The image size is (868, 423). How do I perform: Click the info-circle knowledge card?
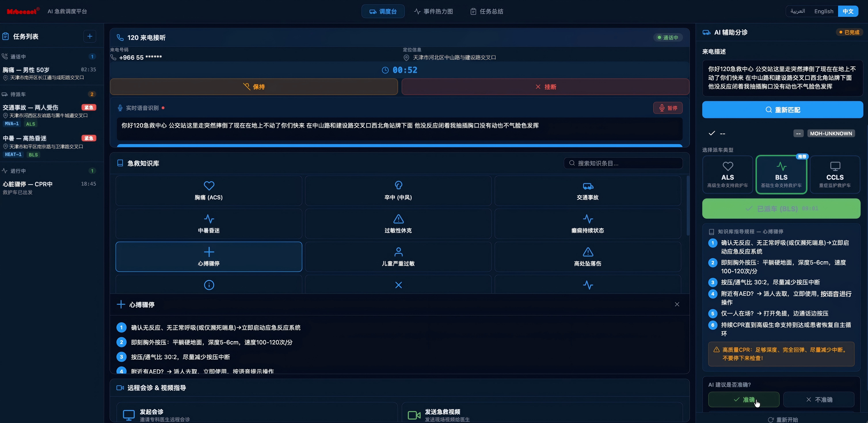[209, 285]
